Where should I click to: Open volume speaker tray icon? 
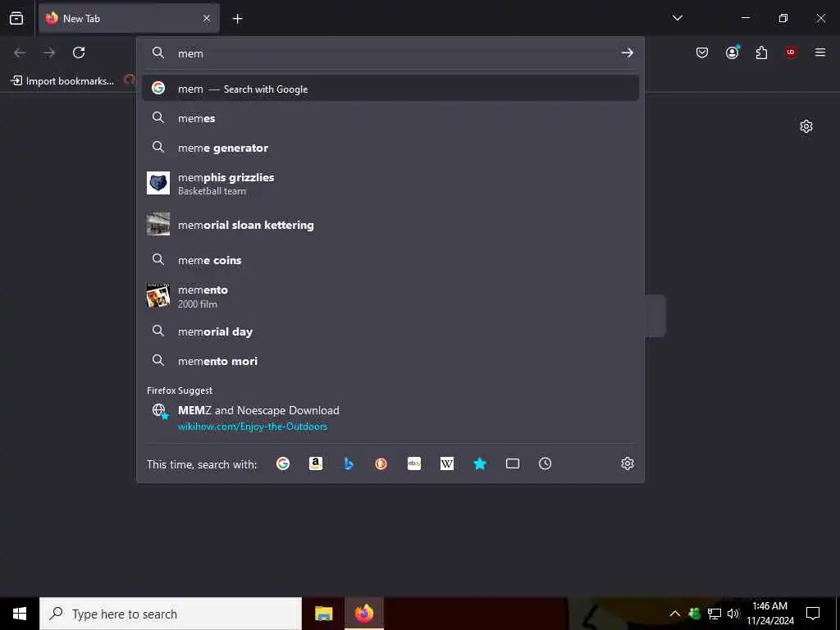coord(733,614)
